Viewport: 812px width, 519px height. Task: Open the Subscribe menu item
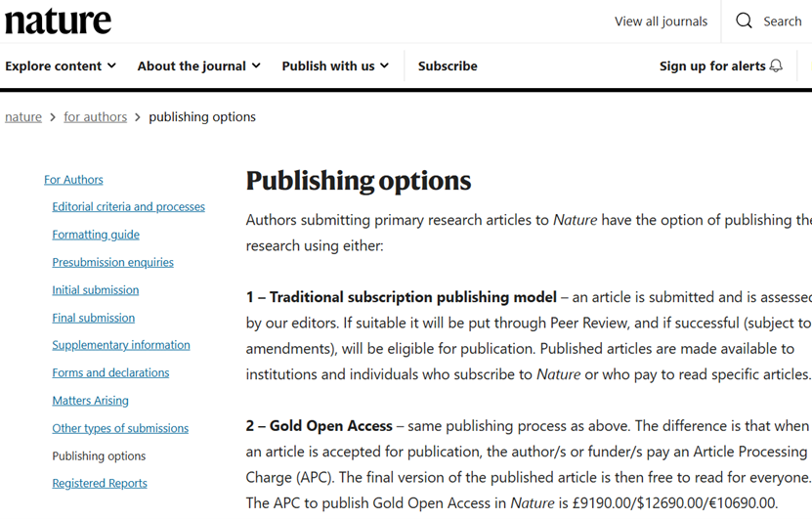pos(448,65)
